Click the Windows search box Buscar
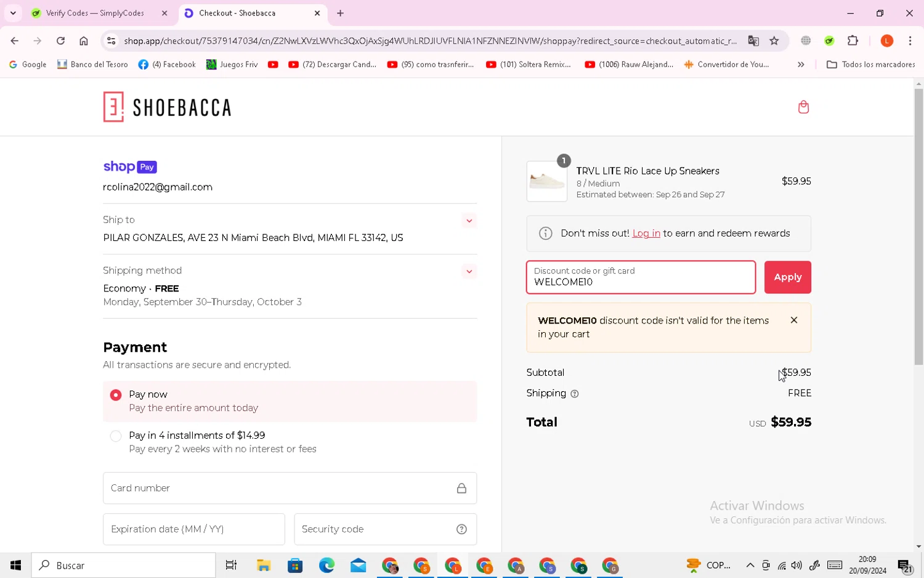The width and height of the screenshot is (924, 578). [x=123, y=565]
